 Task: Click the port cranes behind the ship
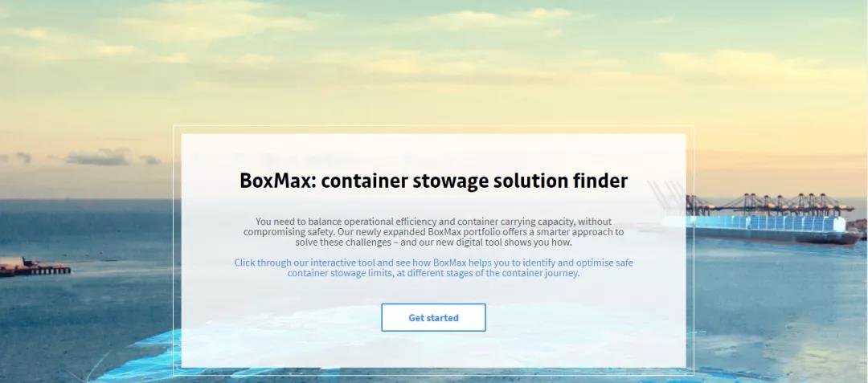point(769,203)
